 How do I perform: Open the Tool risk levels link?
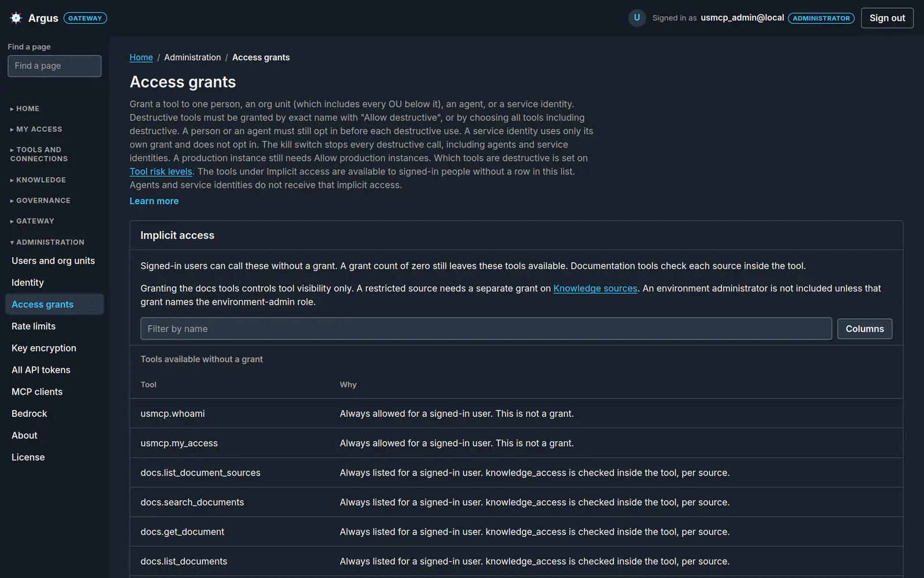(x=161, y=172)
